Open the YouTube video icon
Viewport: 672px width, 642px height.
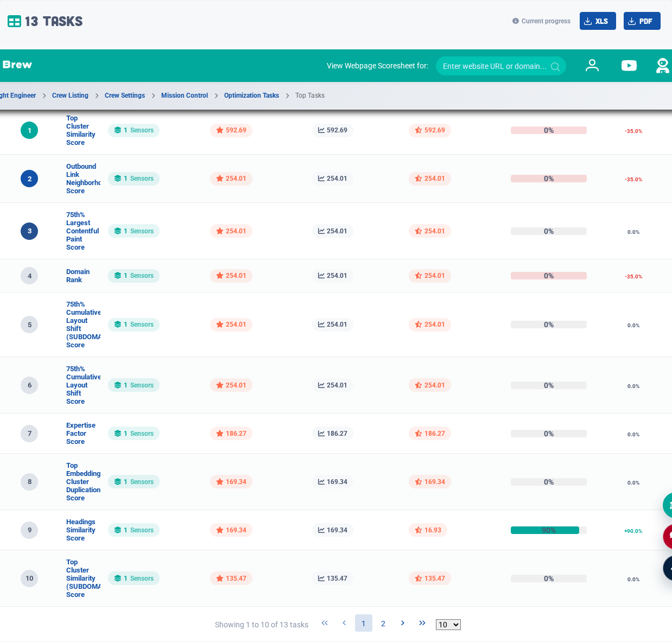pyautogui.click(x=629, y=66)
